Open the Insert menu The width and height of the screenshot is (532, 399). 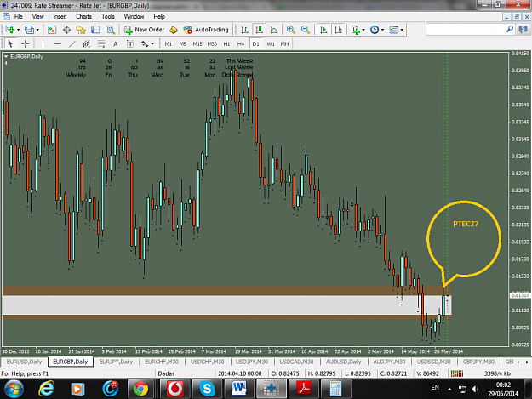click(x=60, y=17)
